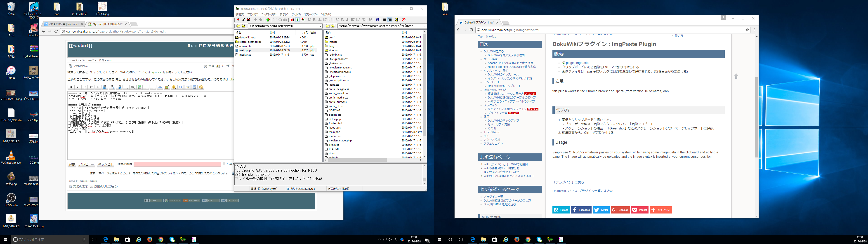Sort FFFTP remote files by 日付 column
The width and height of the screenshot is (868, 244).
[x=411, y=32]
